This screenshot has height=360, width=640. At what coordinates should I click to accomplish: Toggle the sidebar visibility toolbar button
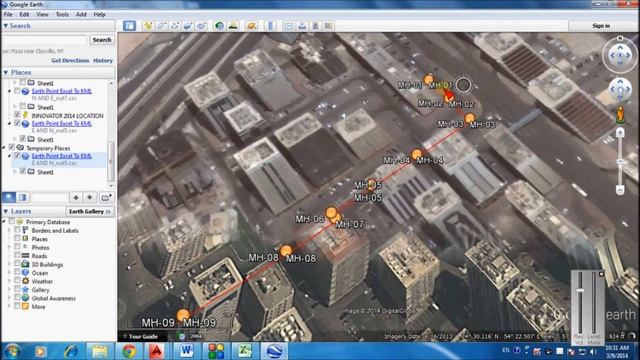pyautogui.click(x=129, y=26)
